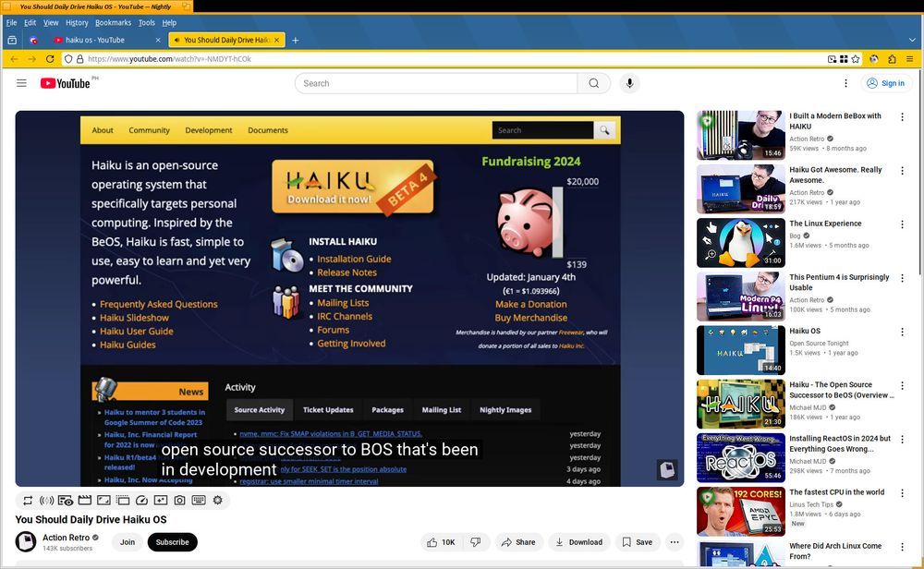Click the cards visibility eye icon below video

[x=66, y=500]
